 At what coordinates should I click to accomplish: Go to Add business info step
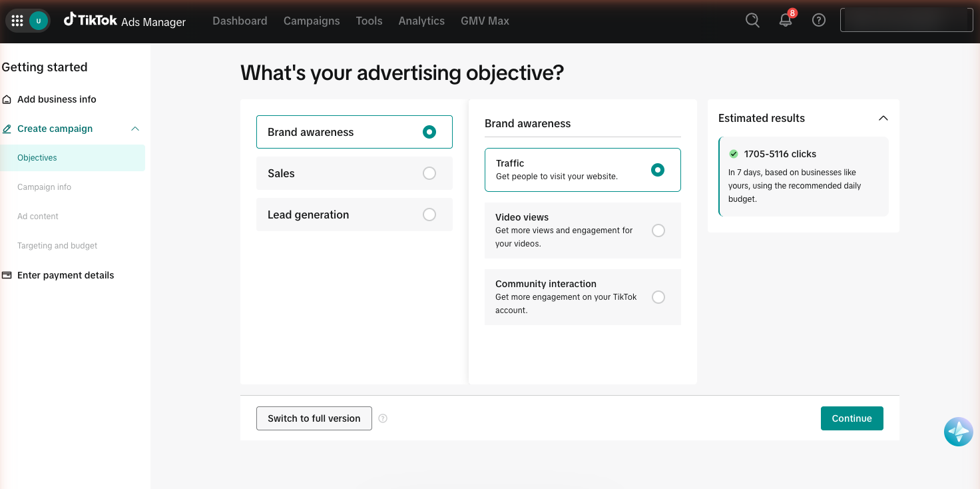pos(57,99)
